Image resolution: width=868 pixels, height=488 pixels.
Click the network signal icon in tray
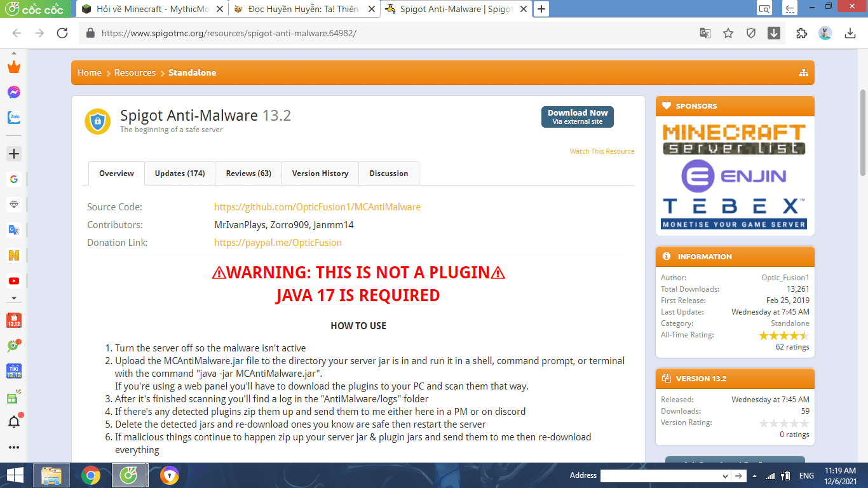tap(770, 476)
